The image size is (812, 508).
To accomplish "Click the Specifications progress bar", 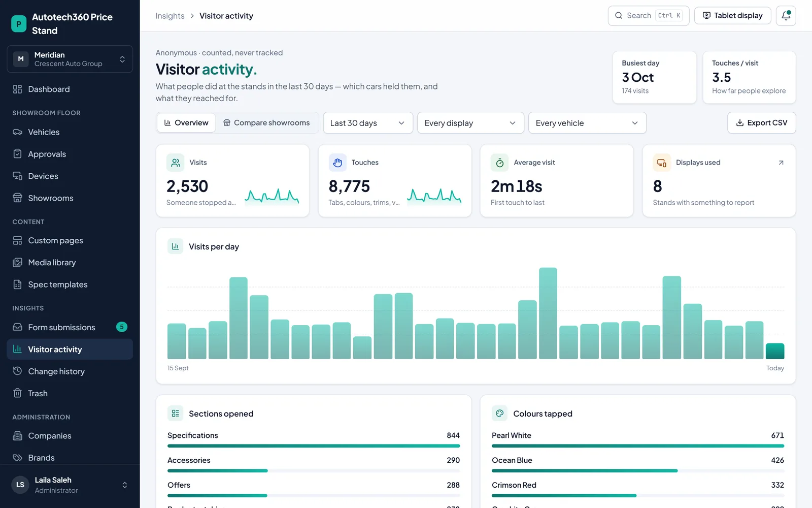I will 314,446.
